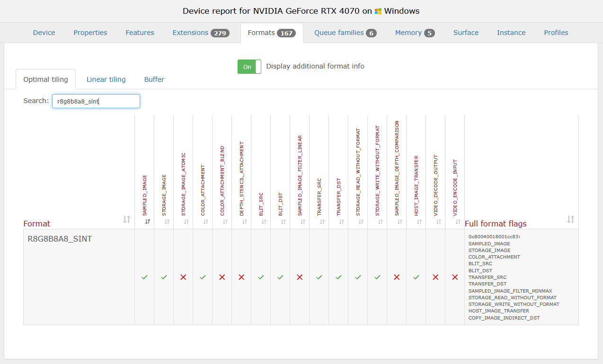Select the Optimal tiling sub-tab
Screen dimensions: 603x364
[46, 79]
